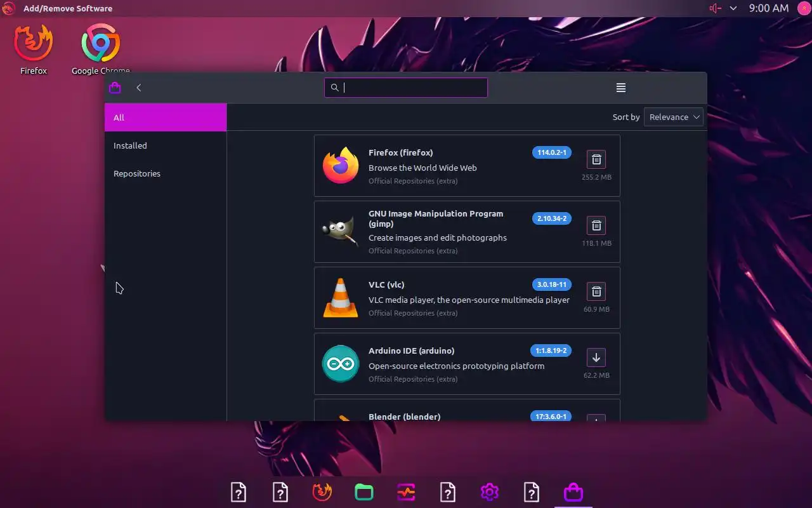Remove Firefox using its trash button

[x=596, y=159]
